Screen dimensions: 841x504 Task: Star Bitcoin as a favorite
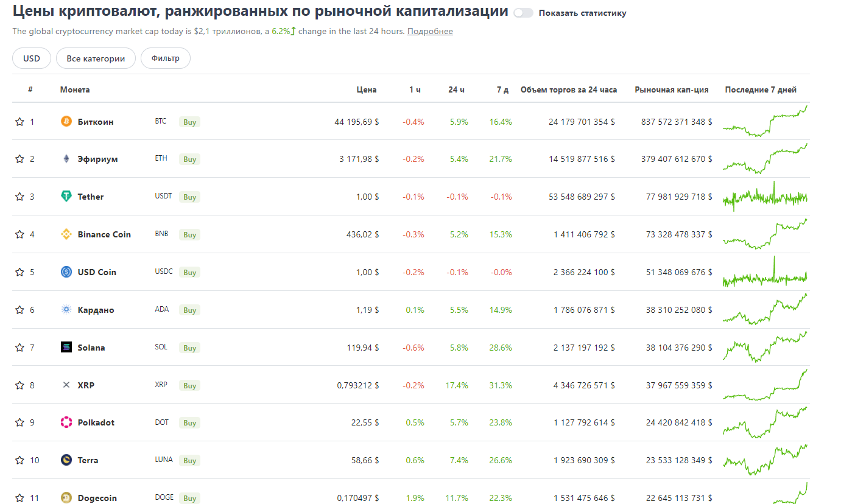click(x=19, y=122)
